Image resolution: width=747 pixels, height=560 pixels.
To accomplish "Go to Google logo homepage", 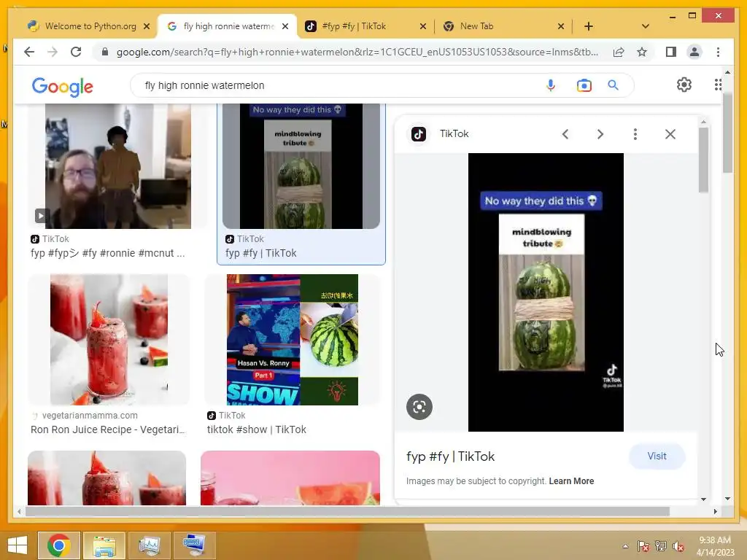I will [x=63, y=87].
